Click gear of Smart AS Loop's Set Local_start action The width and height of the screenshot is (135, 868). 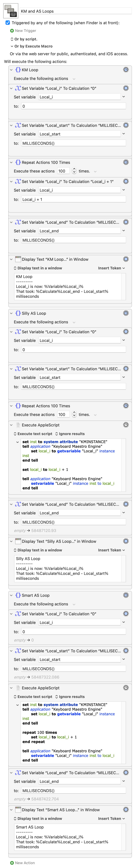pyautogui.click(x=126, y=651)
